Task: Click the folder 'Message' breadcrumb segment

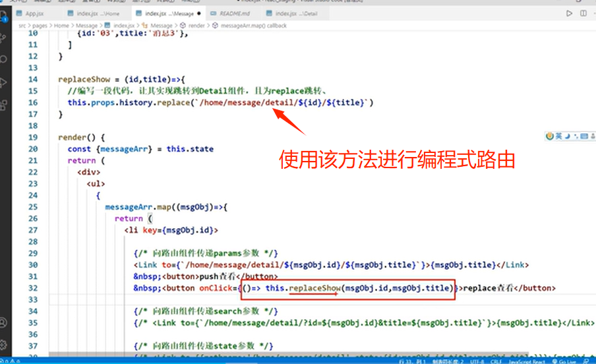Action: tap(86, 26)
